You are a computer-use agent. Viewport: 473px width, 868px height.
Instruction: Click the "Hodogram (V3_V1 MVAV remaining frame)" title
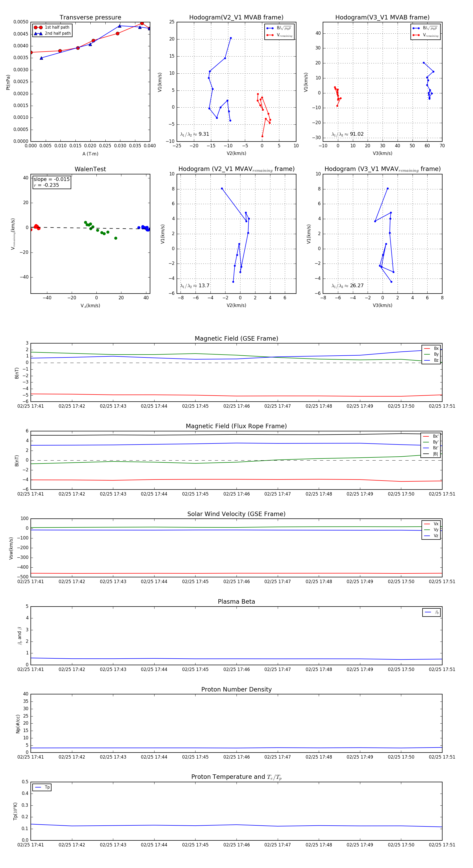coord(382,169)
